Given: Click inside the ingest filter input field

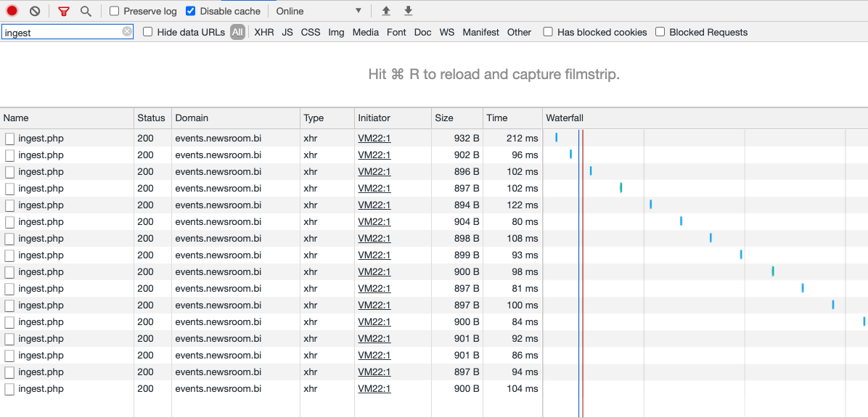Looking at the screenshot, I should (58, 32).
